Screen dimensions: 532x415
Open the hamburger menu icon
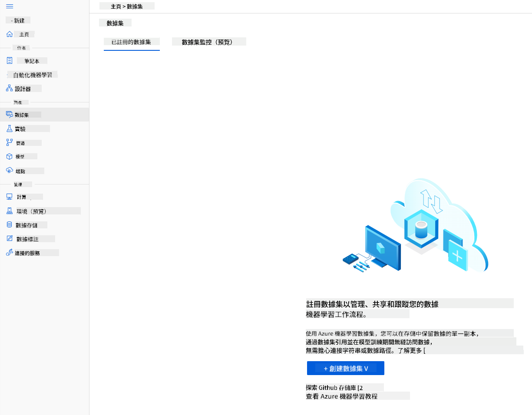pyautogui.click(x=10, y=7)
